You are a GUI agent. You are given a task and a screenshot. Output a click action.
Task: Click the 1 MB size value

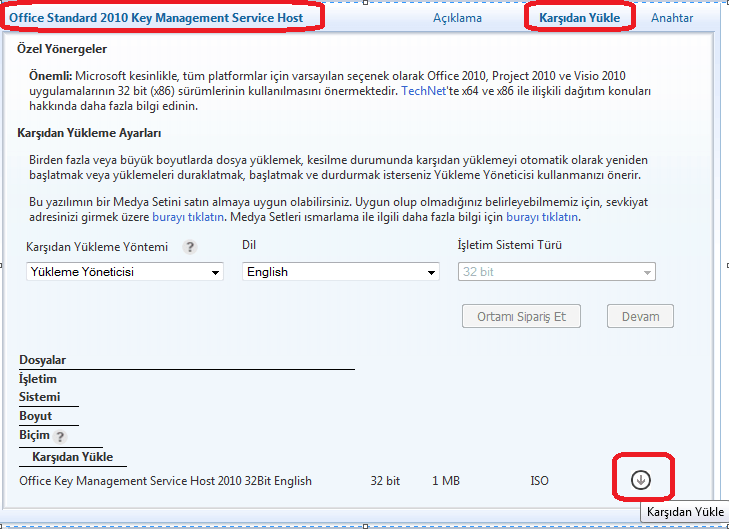point(446,481)
